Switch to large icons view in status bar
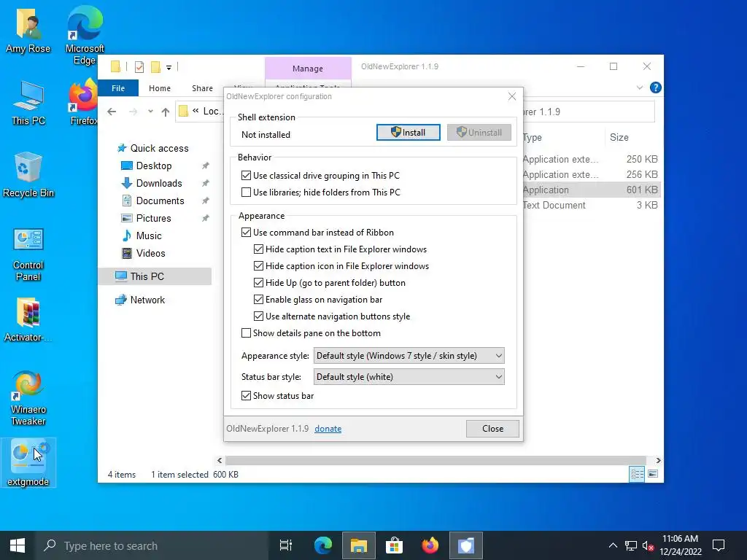This screenshot has height=560, width=747. click(x=653, y=474)
